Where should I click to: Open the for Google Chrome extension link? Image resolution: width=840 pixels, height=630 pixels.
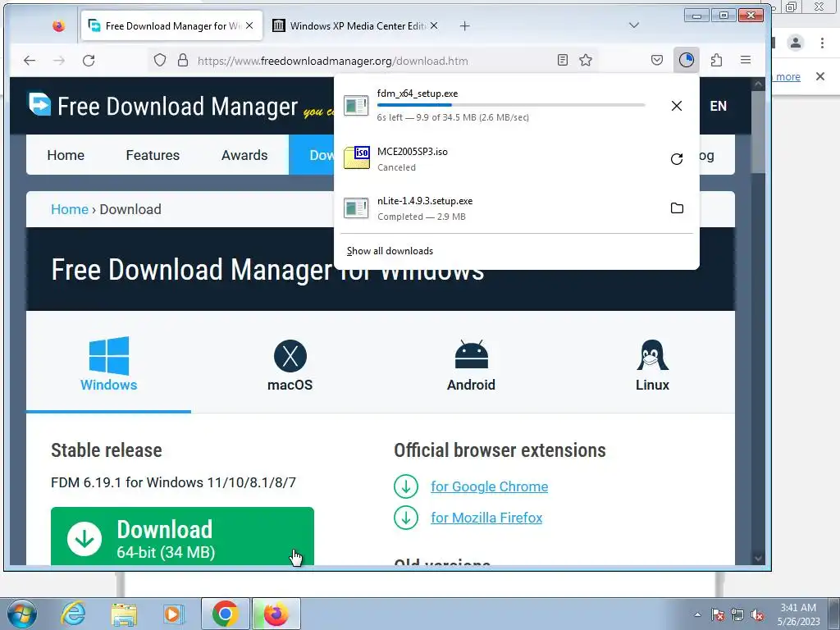[489, 486]
